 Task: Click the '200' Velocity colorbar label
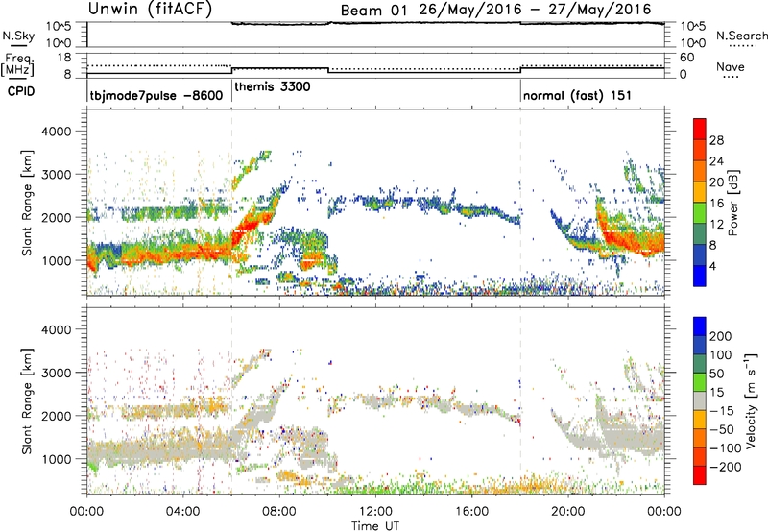coord(721,336)
